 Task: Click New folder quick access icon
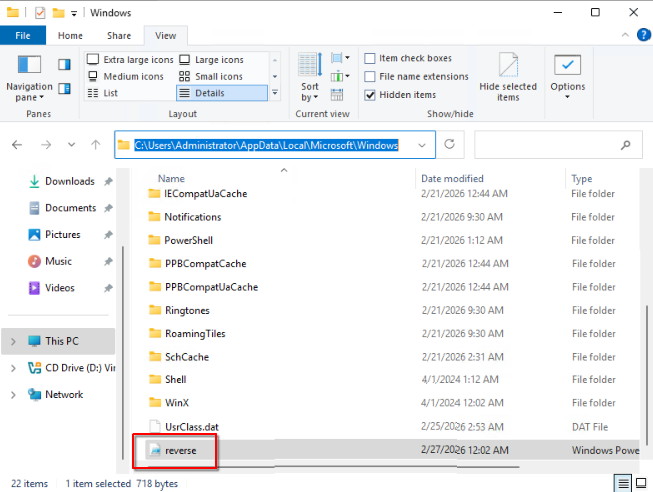click(x=58, y=13)
